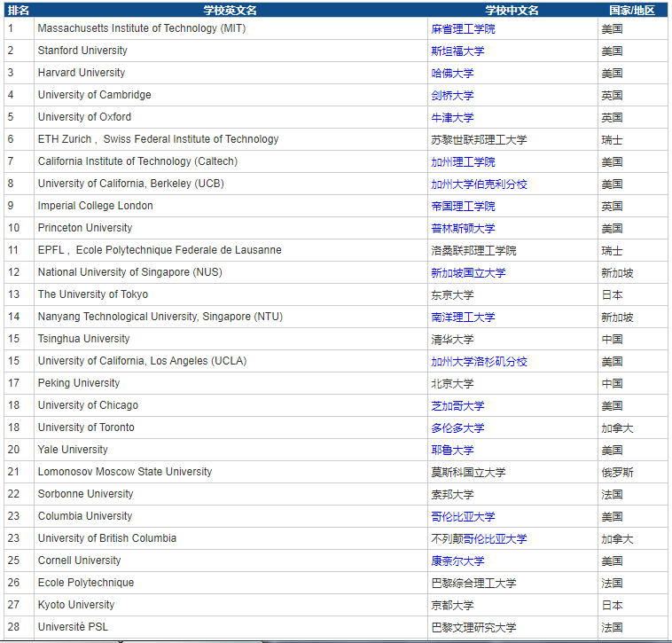Image resolution: width=672 pixels, height=643 pixels.
Task: Open the 哥伦比亚大学 link
Action: 463,517
